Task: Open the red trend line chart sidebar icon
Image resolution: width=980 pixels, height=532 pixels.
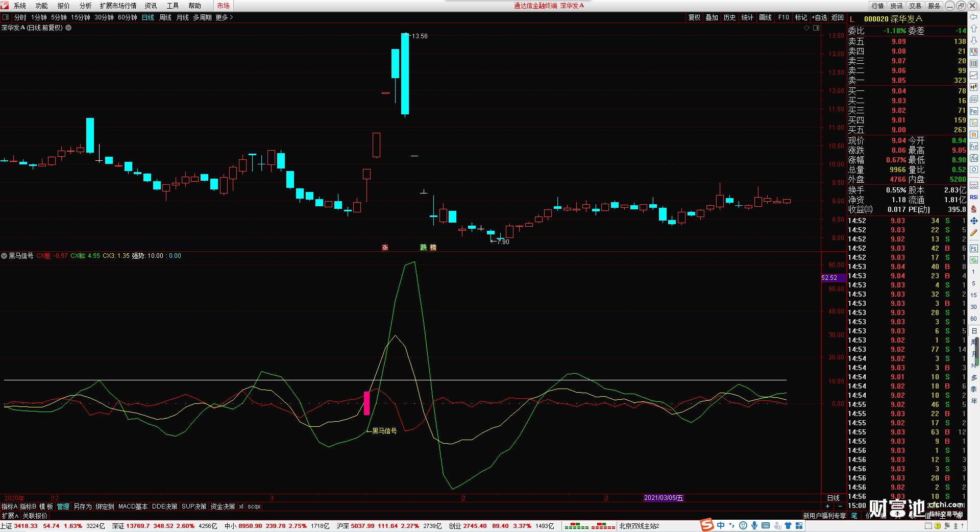Action: [974, 76]
